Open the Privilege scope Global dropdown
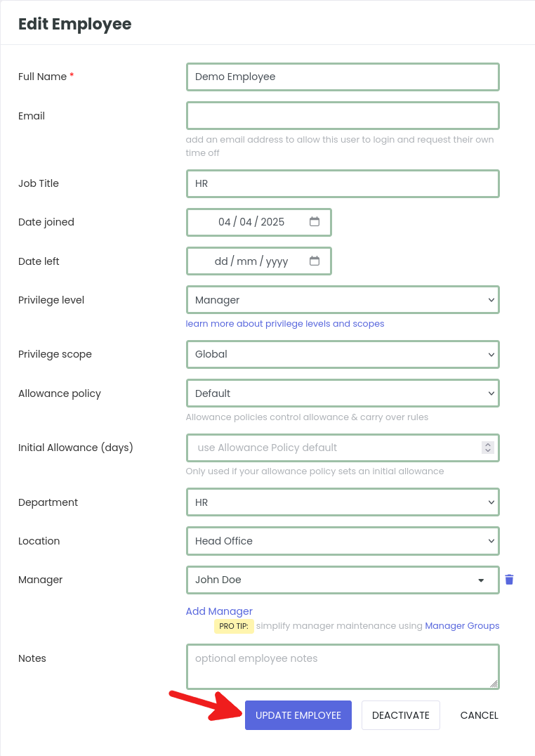 (343, 354)
